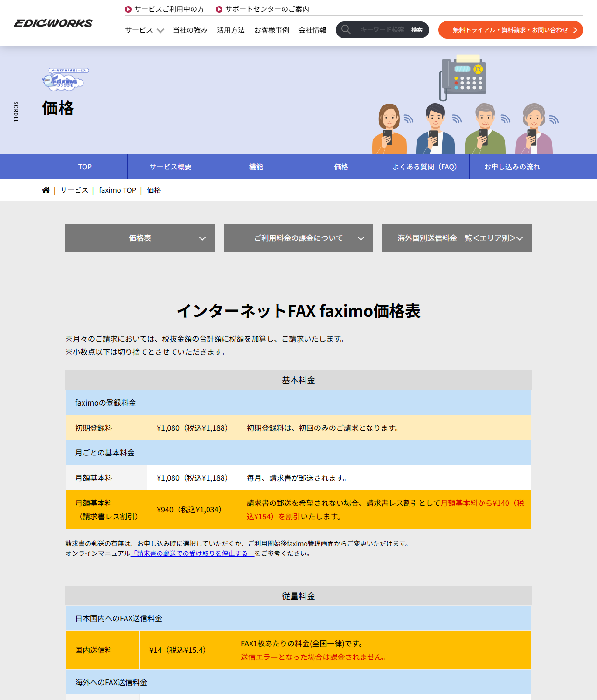
Task: Click 無料トライアル・資料請求・お問い合わせ button
Action: pyautogui.click(x=511, y=30)
